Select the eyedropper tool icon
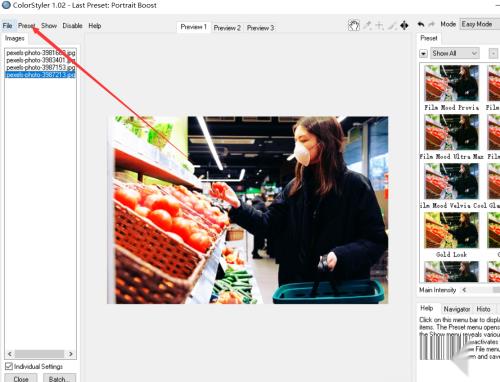This screenshot has width=500, height=382. (x=368, y=25)
